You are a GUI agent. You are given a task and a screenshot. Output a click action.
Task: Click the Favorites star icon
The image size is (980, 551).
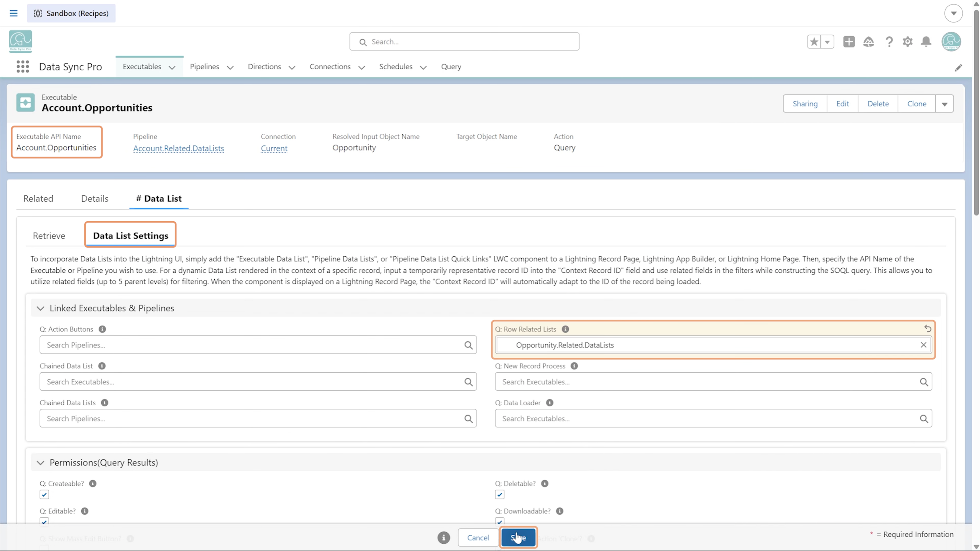pos(814,42)
